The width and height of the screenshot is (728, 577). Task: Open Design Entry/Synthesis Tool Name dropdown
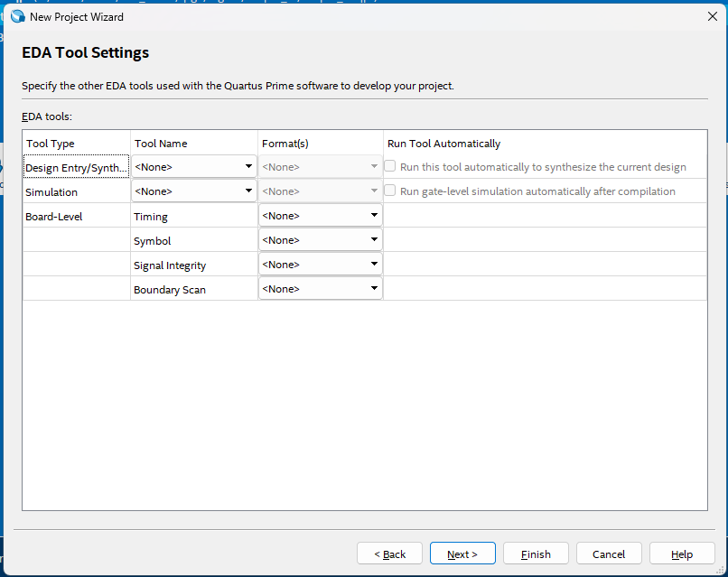[194, 167]
